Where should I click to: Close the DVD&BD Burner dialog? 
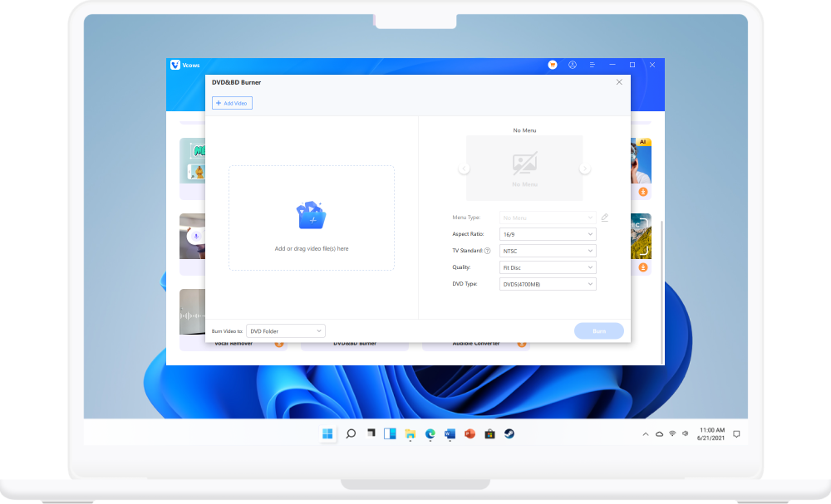pyautogui.click(x=619, y=82)
